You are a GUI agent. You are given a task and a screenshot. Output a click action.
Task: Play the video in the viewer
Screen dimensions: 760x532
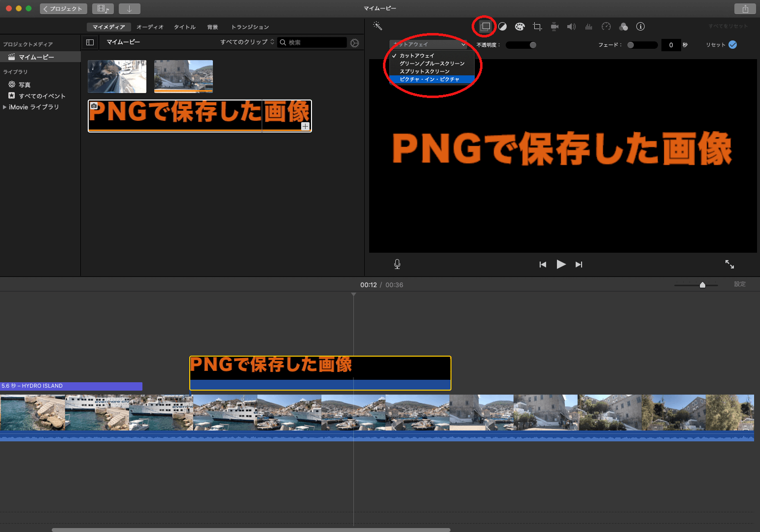(x=561, y=265)
